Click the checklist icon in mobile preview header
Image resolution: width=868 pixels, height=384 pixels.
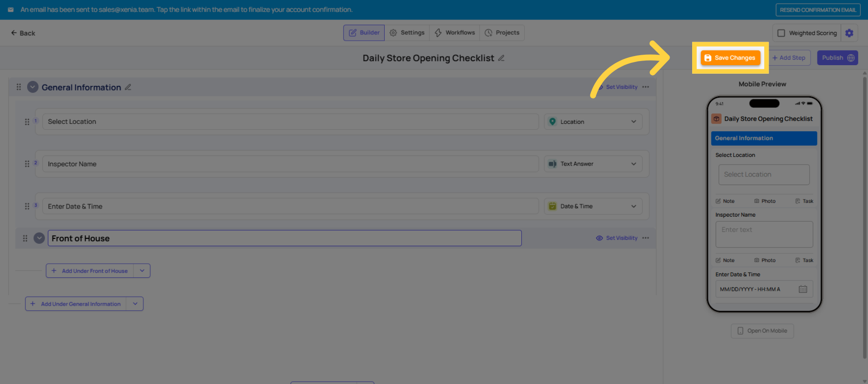pos(717,119)
